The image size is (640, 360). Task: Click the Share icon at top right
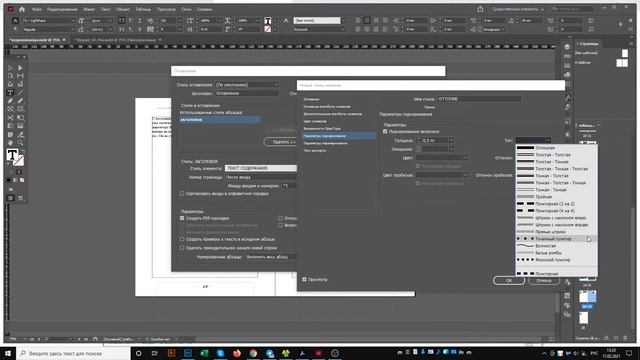(x=480, y=9)
